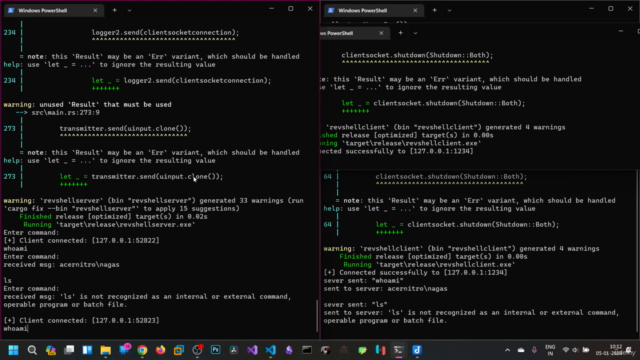Screen dimensions: 640x360
Task: Click 'sent to server: acernitro\nagas' line
Action: (385, 289)
